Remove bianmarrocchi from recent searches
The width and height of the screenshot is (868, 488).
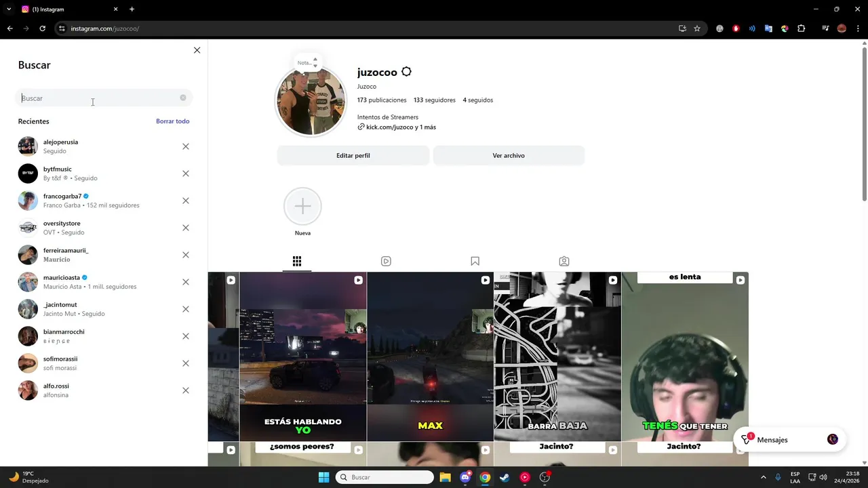[x=186, y=336]
